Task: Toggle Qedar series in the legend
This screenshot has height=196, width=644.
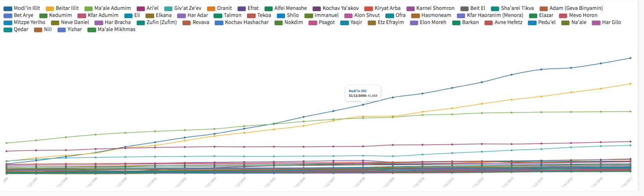Action: 21,29
